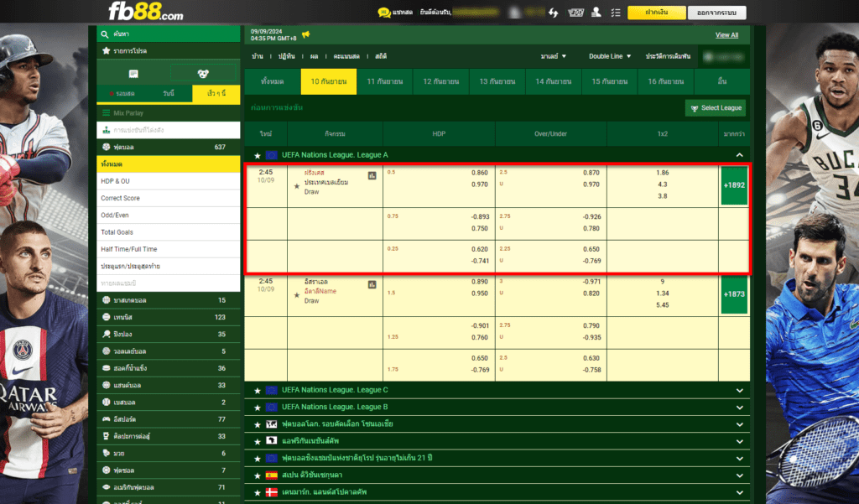Click the balance refresh arrows icon
This screenshot has height=504, width=859.
tap(554, 13)
